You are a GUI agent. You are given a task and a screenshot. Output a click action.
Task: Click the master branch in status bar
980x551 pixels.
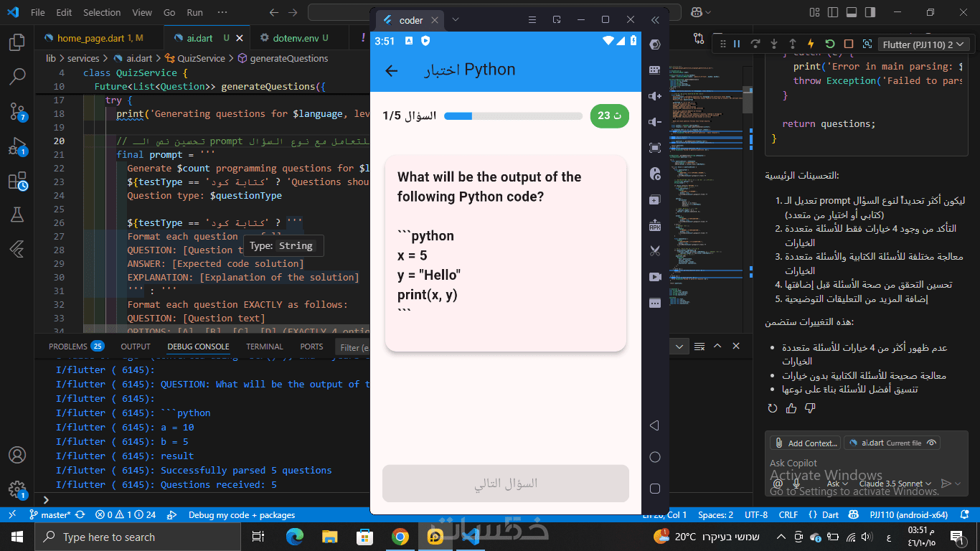pyautogui.click(x=50, y=514)
